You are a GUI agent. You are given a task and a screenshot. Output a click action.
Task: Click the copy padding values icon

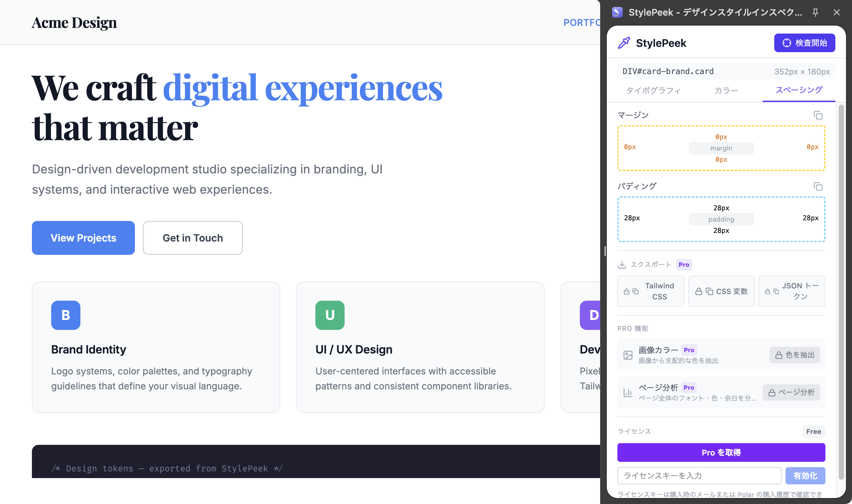(818, 186)
